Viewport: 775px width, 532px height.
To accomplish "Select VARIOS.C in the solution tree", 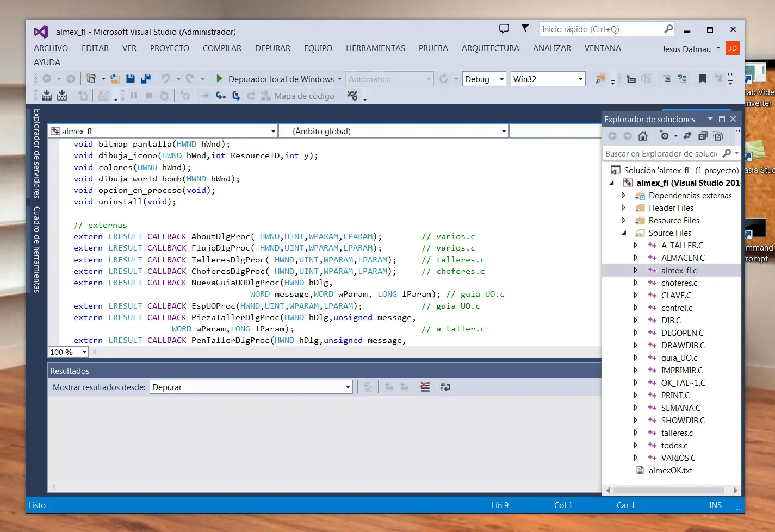I will click(x=678, y=458).
